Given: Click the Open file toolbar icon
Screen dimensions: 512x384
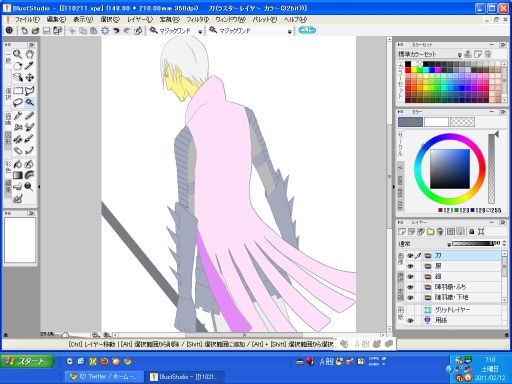Looking at the screenshot, I should 35,31.
